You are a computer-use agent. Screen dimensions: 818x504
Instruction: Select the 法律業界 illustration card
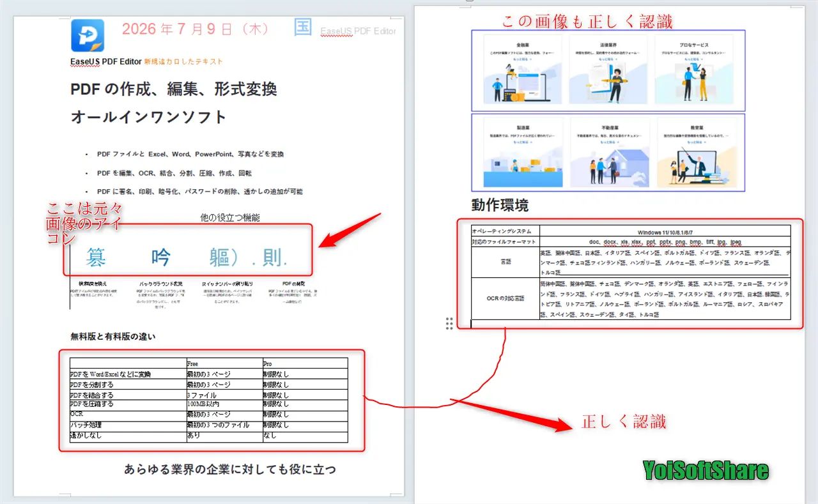[x=608, y=70]
